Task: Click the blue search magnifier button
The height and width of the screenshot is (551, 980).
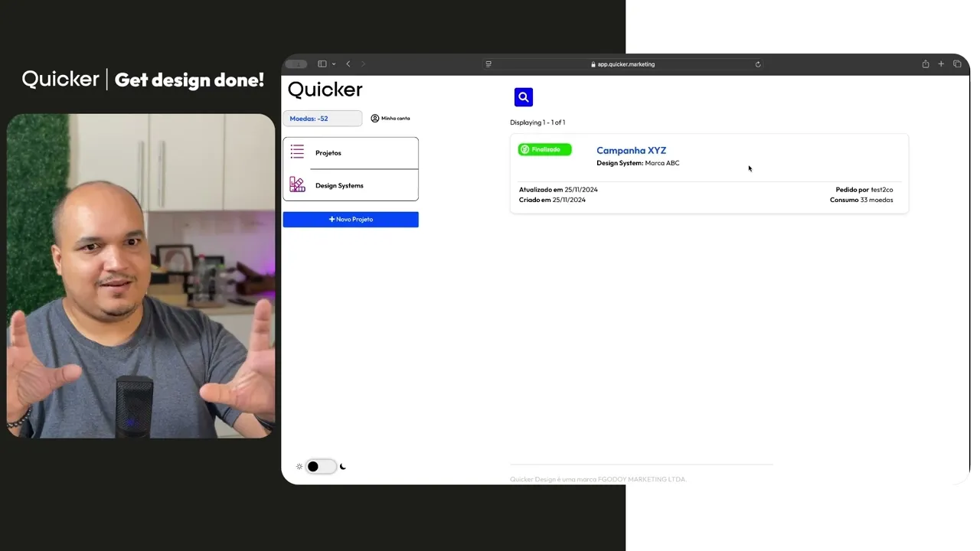Action: click(x=524, y=97)
